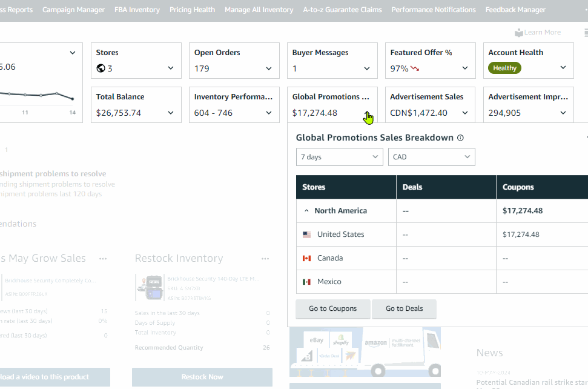Click the red downward trend icon in Featured Offer

coord(415,68)
